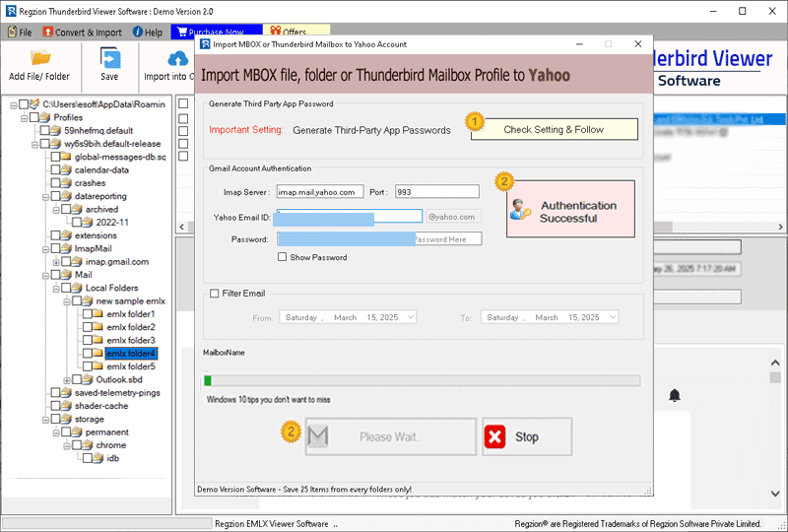Click the bell icon in preview pane
This screenshot has height=532, width=788.
[675, 395]
